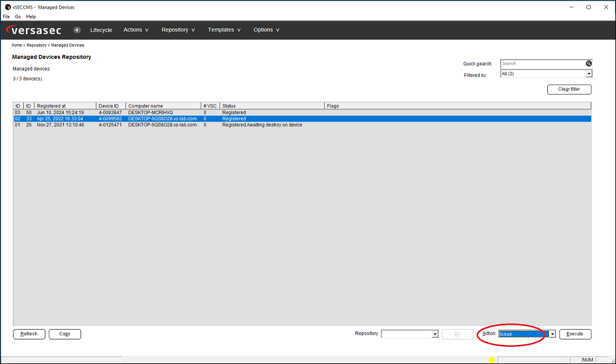Maximize the vSEC:CMS window
The height and width of the screenshot is (364, 616).
point(588,7)
